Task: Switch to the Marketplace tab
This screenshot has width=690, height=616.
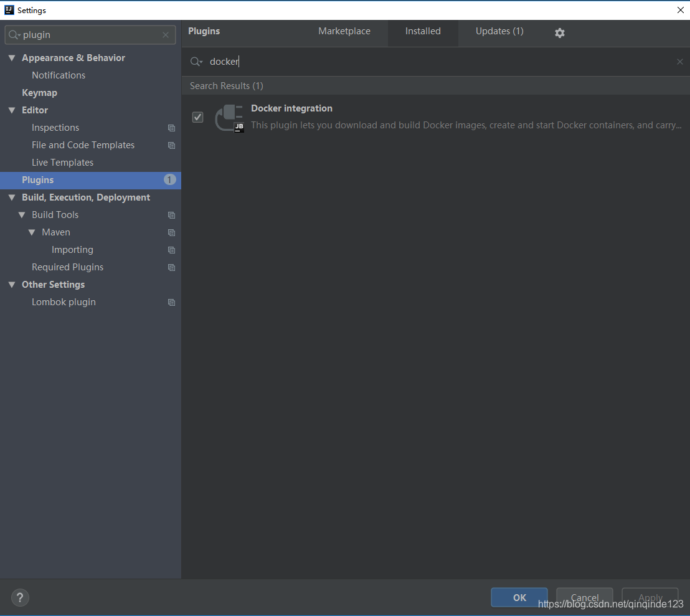Action: click(344, 31)
